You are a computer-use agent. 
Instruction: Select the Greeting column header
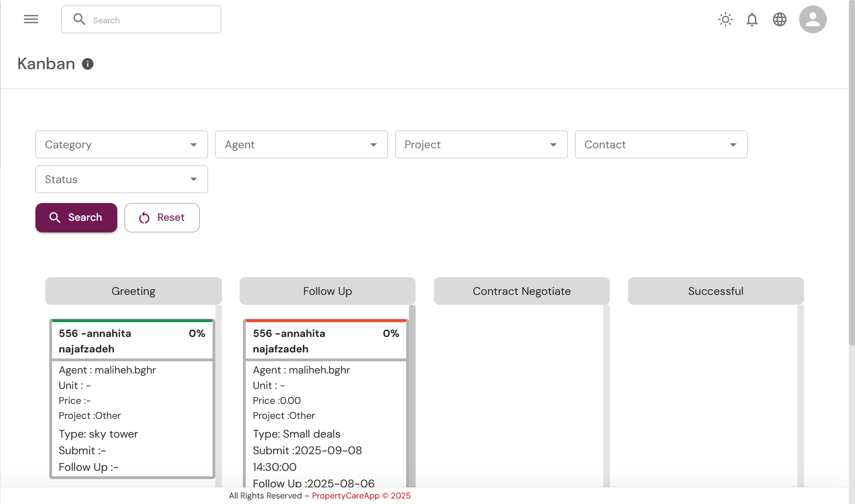pos(133,291)
